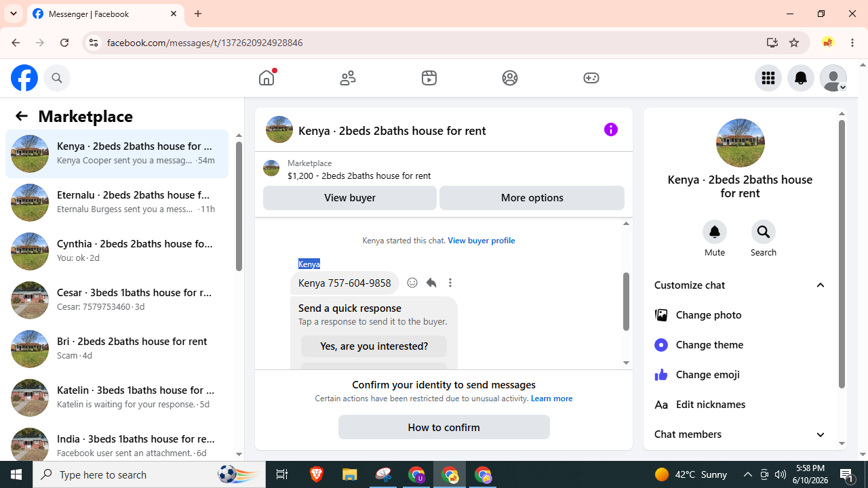Reply to Kenya's message arrow icon
This screenshot has height=488, width=868.
click(x=431, y=283)
